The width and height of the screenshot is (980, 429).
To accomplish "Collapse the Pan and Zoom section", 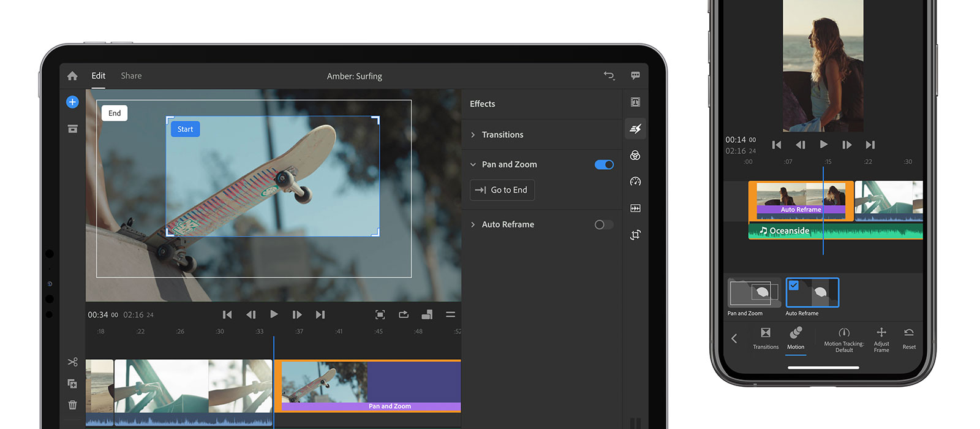I will tap(473, 164).
